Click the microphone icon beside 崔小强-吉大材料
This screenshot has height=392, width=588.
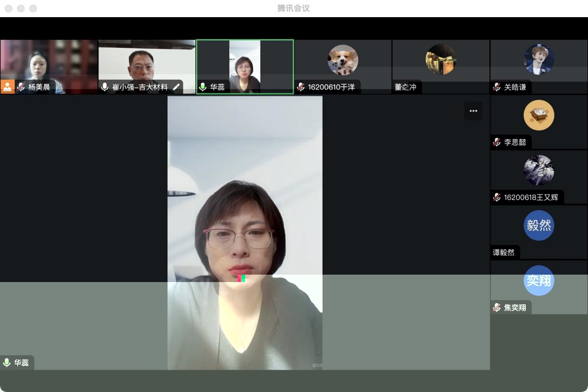pos(105,87)
